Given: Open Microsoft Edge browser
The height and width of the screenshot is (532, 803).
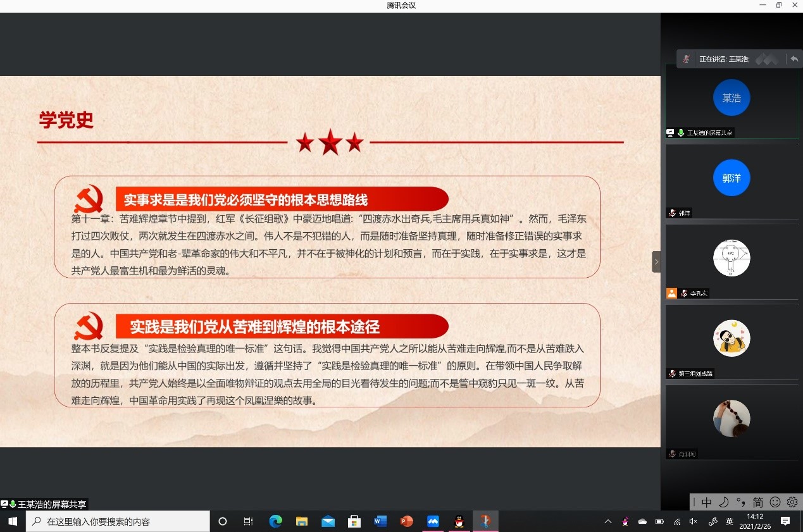Looking at the screenshot, I should tap(275, 522).
